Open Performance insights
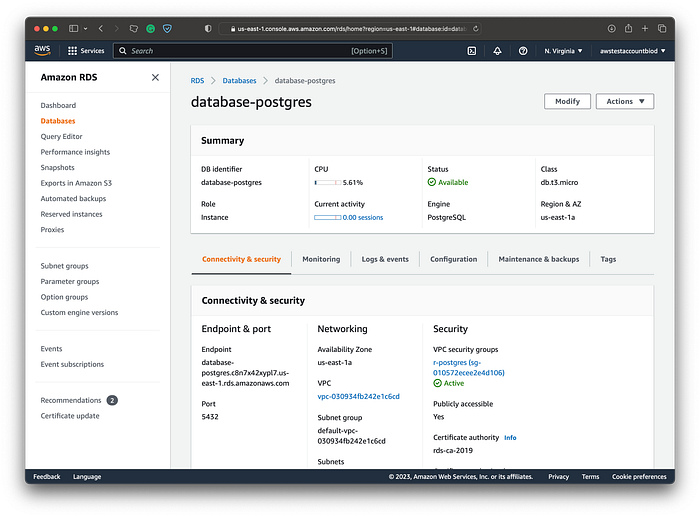 75,152
